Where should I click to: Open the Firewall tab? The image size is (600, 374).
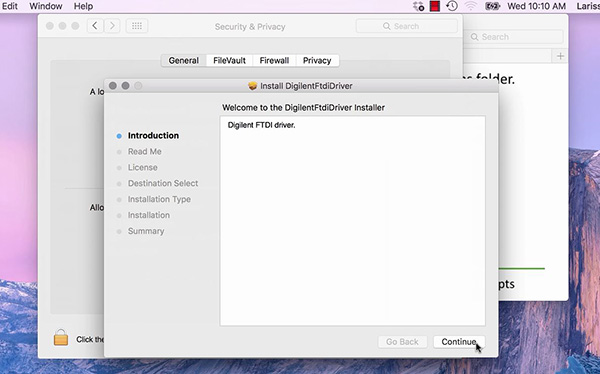pos(274,60)
